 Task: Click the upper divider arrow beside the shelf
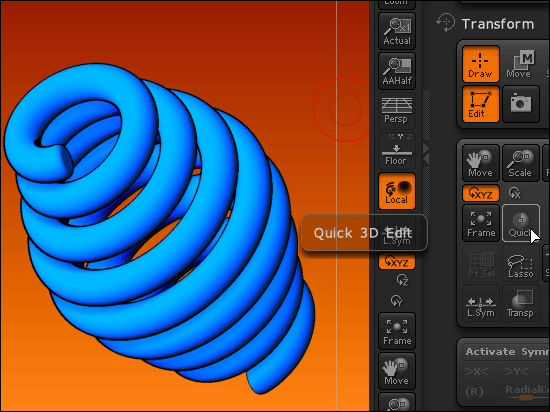pyautogui.click(x=426, y=148)
